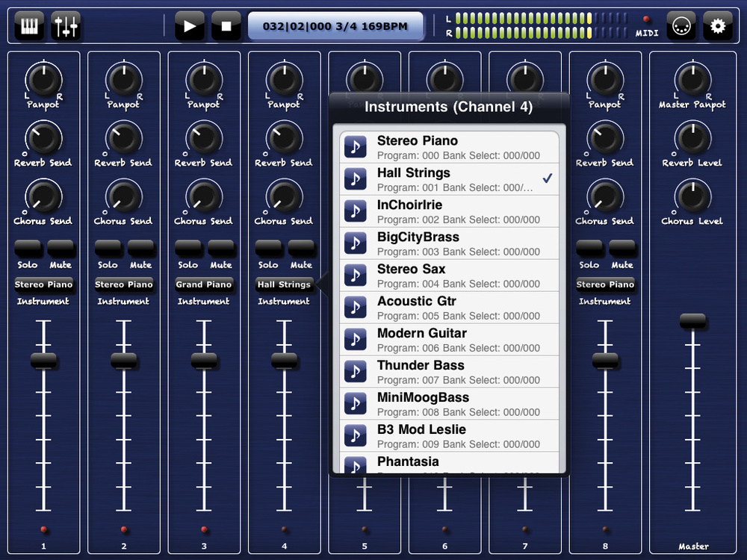Viewport: 747px width, 560px height.
Task: Mute channel 3
Action: point(222,250)
